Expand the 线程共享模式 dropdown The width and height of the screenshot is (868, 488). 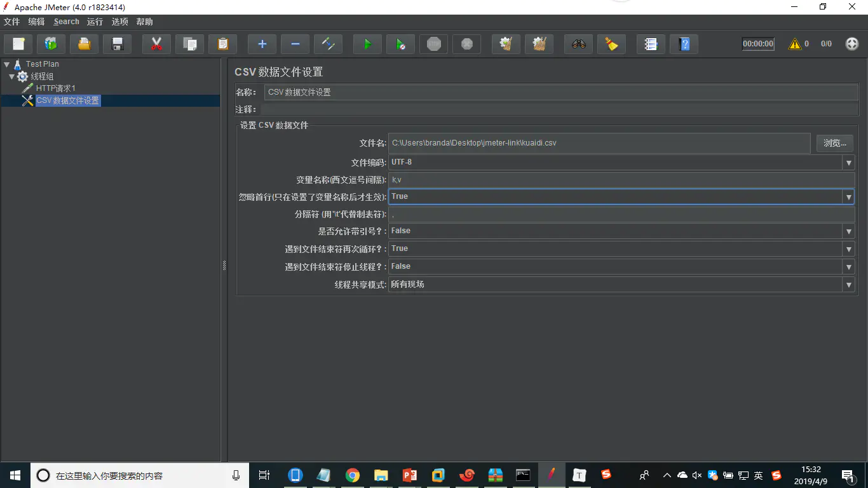[x=848, y=285]
